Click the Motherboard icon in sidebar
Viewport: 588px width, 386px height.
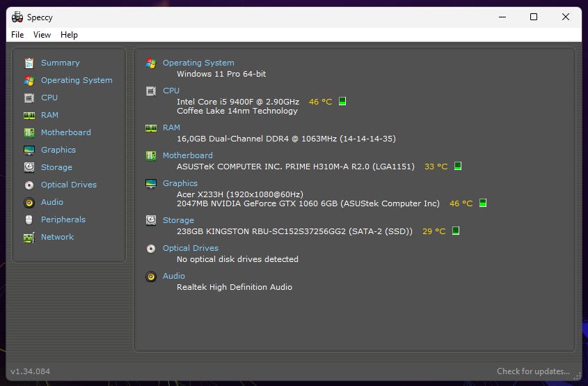pos(29,132)
